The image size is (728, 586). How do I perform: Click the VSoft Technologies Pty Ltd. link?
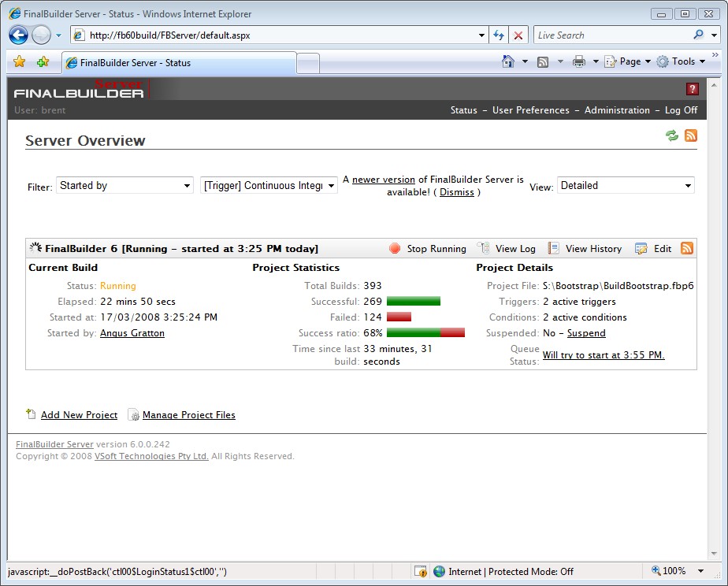pyautogui.click(x=151, y=456)
